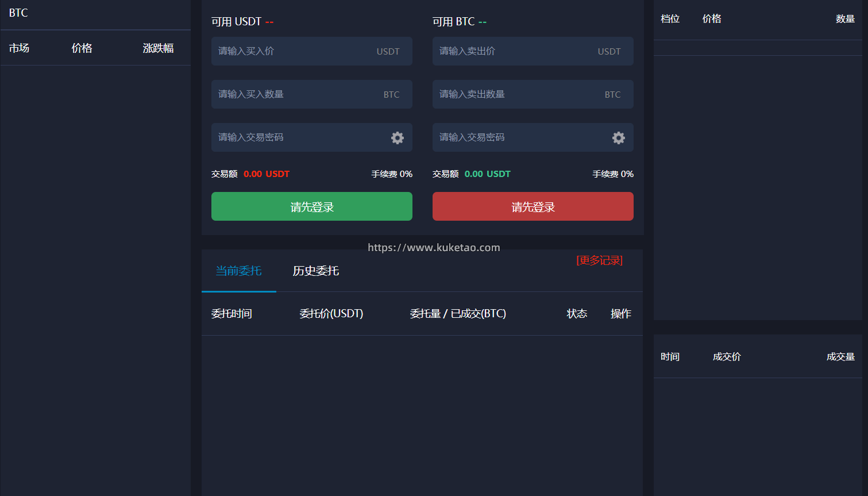This screenshot has width=868, height=496.
Task: Click the buy-side 手续费 0% text
Action: click(392, 174)
